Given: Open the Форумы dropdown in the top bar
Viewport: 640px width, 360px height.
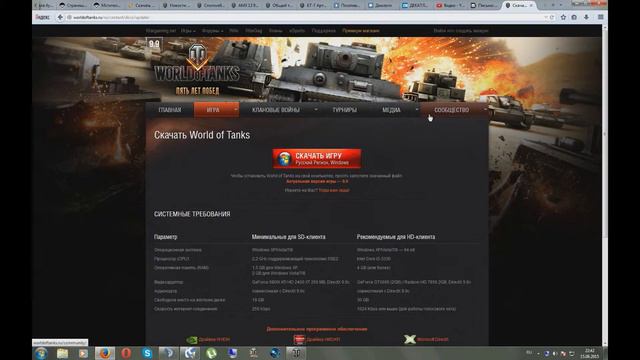Looking at the screenshot, I should (x=212, y=31).
